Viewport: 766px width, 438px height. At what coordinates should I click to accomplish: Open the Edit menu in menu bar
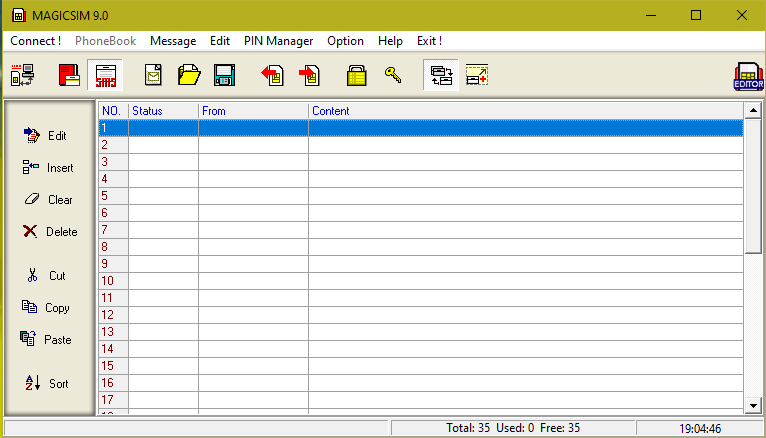tap(220, 41)
